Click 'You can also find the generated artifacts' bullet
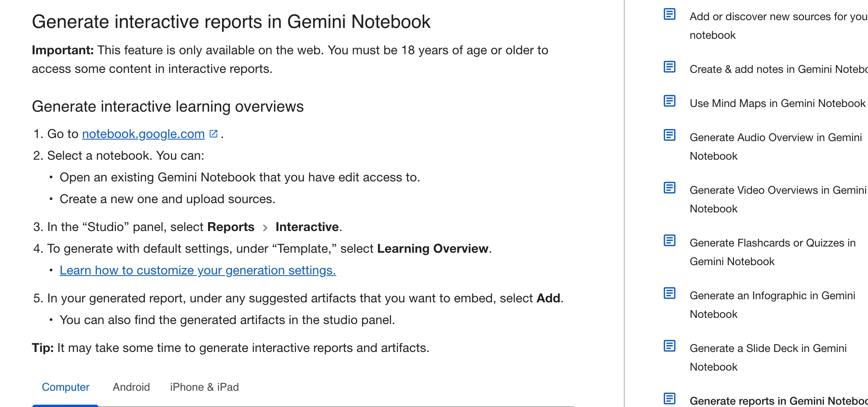 (227, 320)
